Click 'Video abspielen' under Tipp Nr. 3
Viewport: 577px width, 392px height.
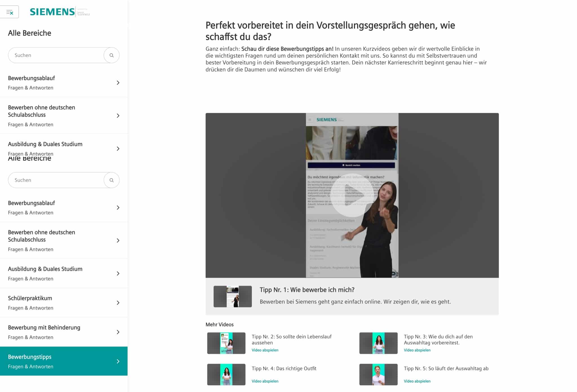pyautogui.click(x=417, y=350)
